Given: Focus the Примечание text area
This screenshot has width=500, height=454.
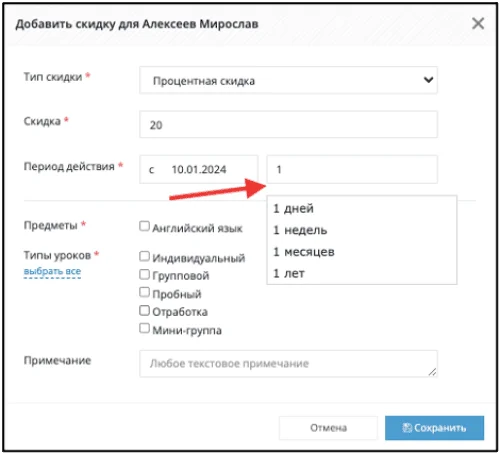Looking at the screenshot, I should pyautogui.click(x=288, y=364).
